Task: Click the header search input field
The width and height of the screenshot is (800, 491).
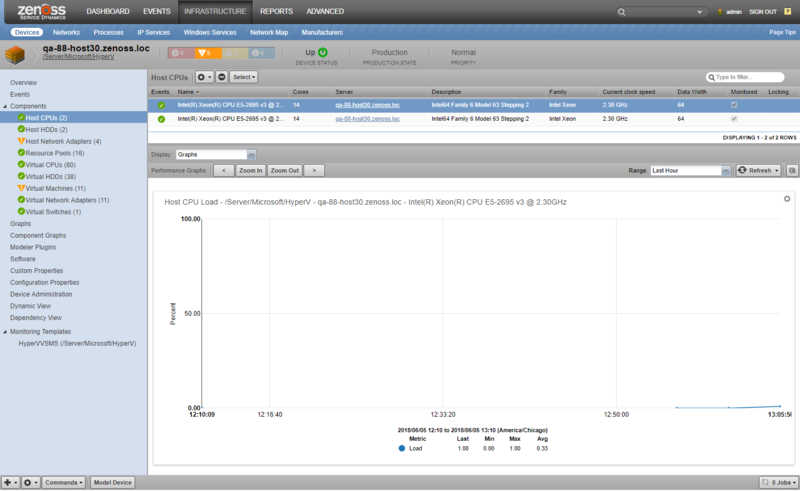Action: pos(661,12)
